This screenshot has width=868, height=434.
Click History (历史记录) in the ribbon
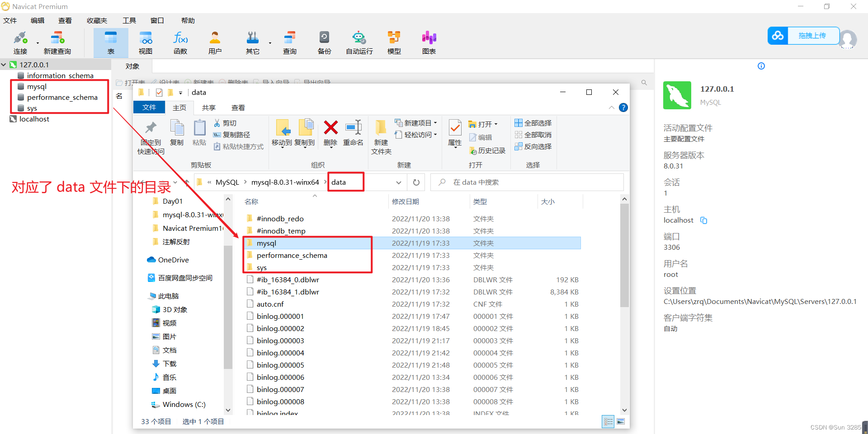point(487,150)
